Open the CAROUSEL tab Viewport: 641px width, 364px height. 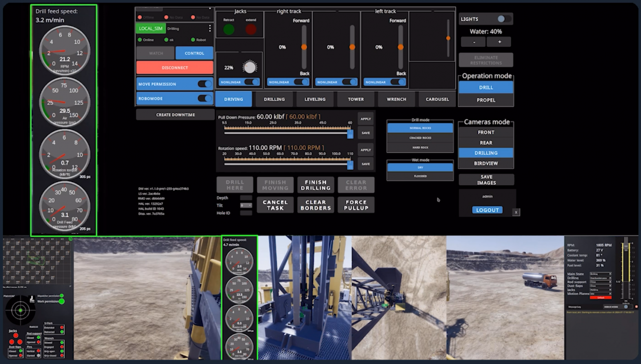(437, 99)
